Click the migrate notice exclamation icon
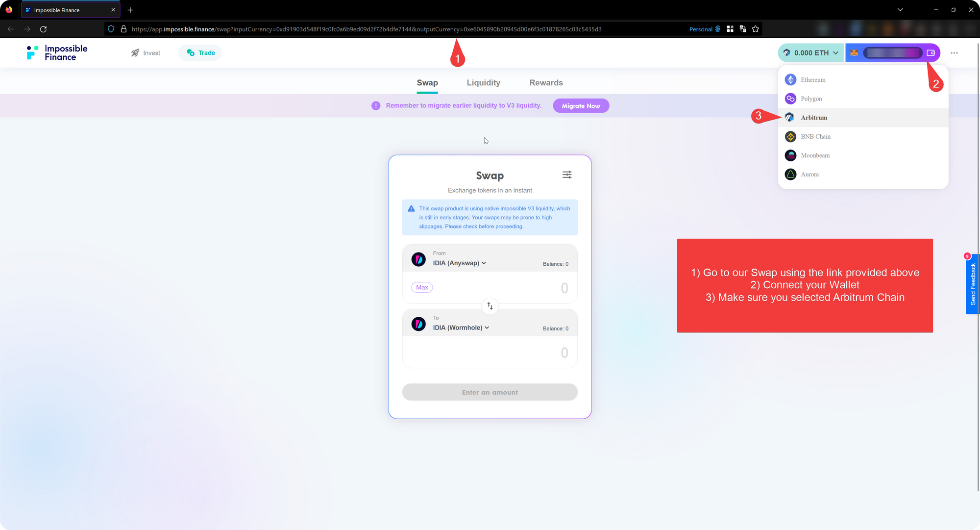 [x=376, y=106]
